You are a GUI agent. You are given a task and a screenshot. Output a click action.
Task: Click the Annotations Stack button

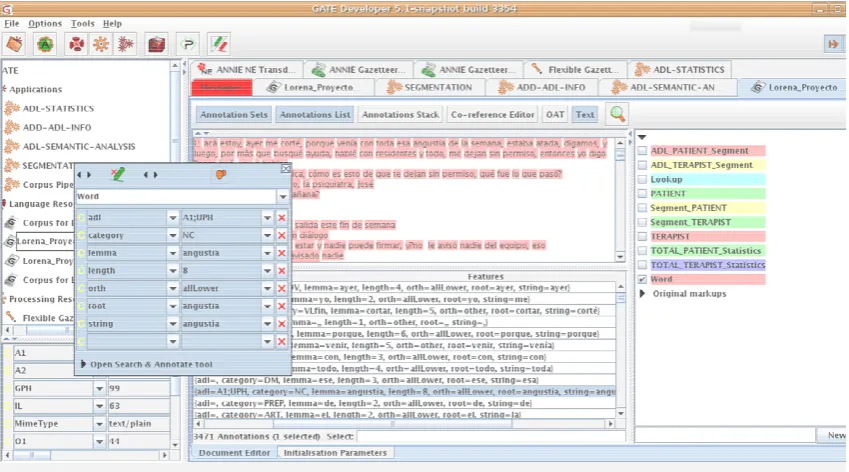coord(401,114)
